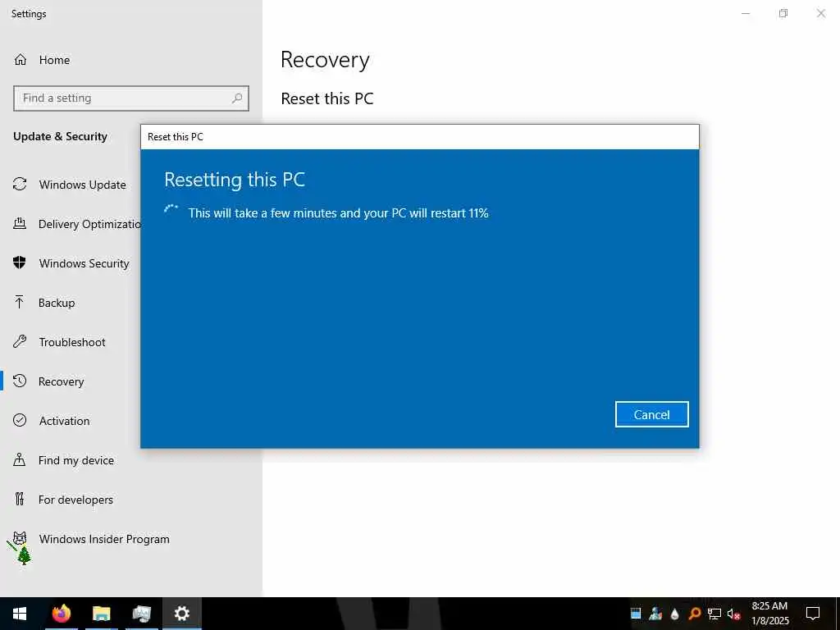Click the Recovery clock icon
Image resolution: width=840 pixels, height=630 pixels.
tap(20, 381)
